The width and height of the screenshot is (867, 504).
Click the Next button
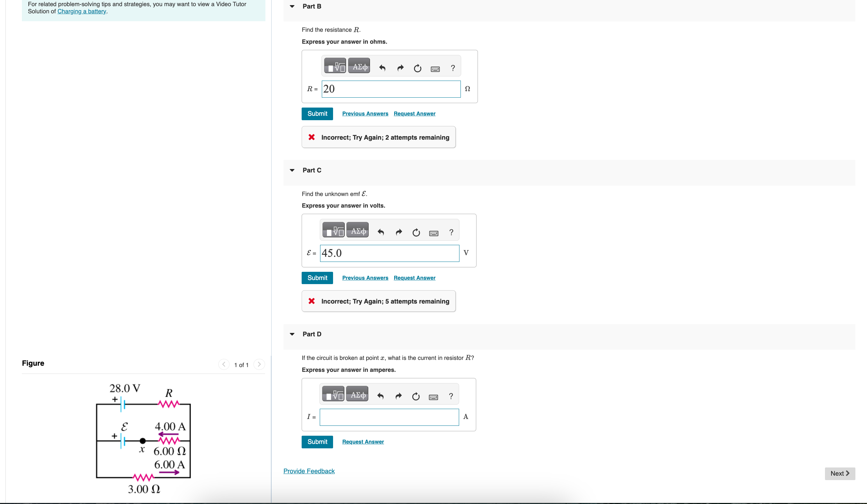point(839,473)
